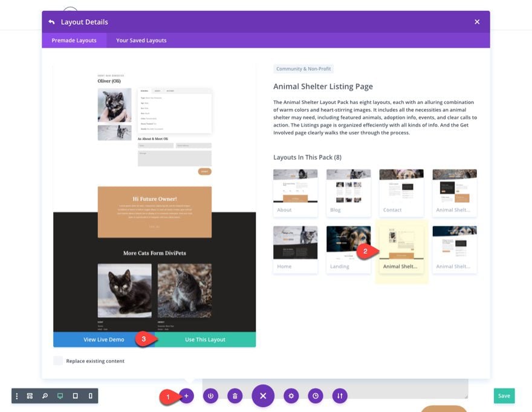Open editing history clock icon
The image size is (532, 412).
(x=316, y=396)
